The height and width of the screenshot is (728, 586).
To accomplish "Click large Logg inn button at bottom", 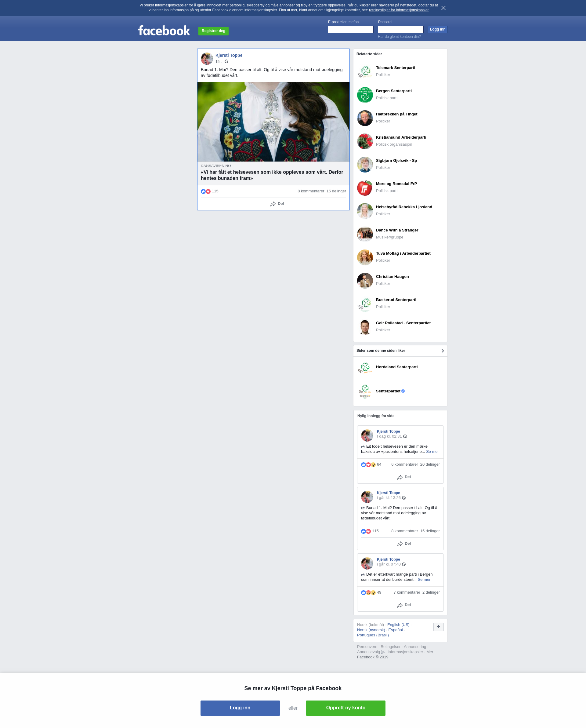I will (240, 708).
